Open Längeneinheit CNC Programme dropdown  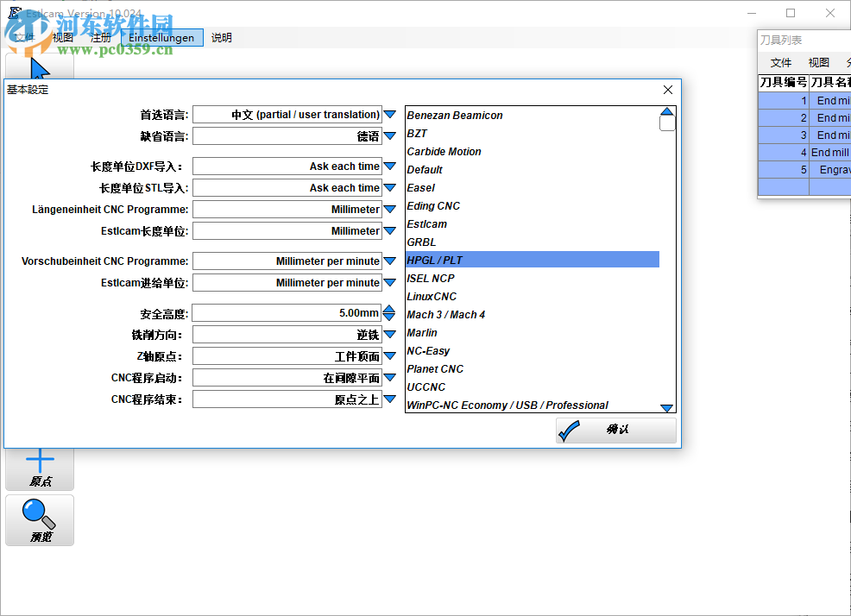[389, 209]
